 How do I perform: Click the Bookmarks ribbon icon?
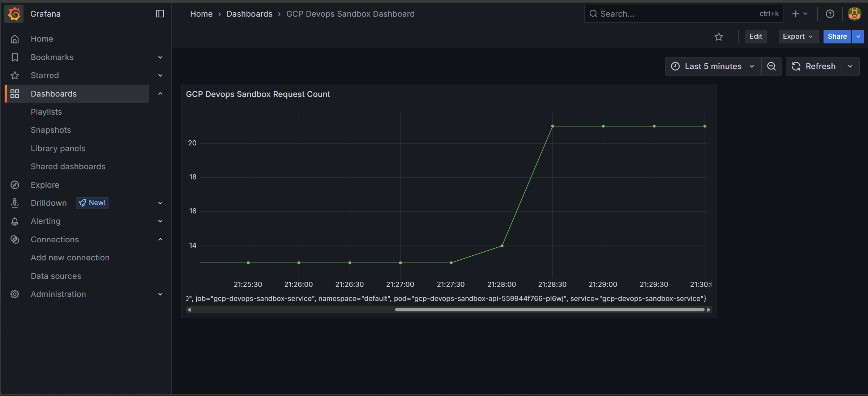pyautogui.click(x=15, y=57)
